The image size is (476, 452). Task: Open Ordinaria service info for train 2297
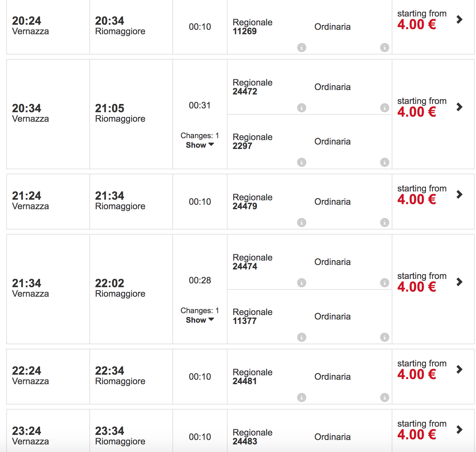pyautogui.click(x=385, y=162)
